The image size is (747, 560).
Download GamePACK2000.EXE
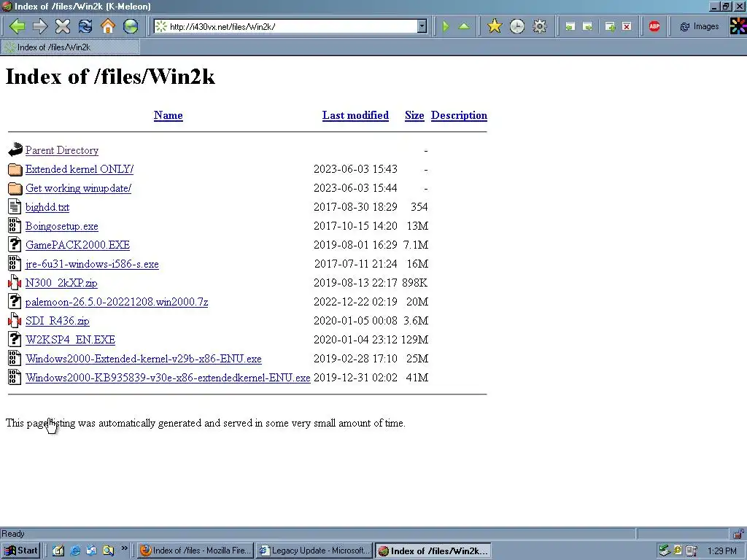click(77, 245)
